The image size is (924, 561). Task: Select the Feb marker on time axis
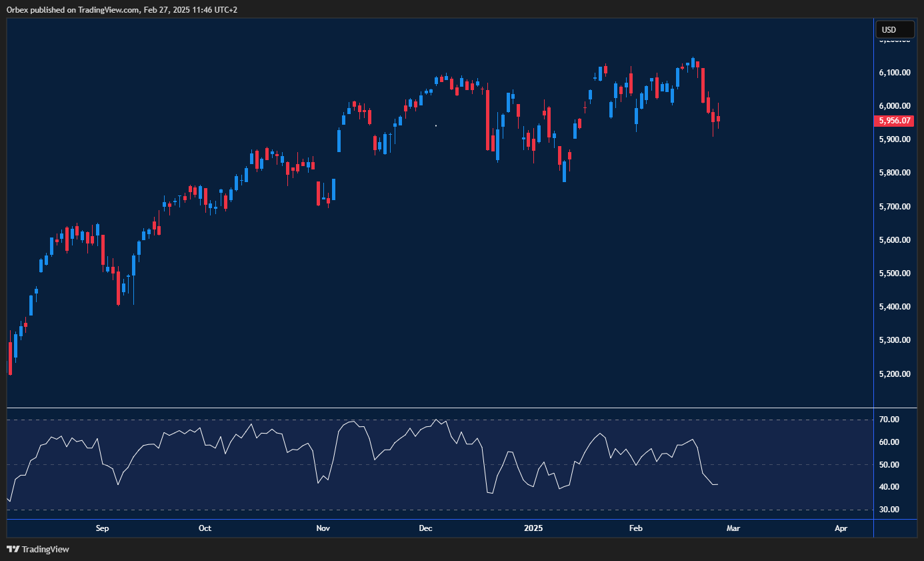(x=636, y=528)
